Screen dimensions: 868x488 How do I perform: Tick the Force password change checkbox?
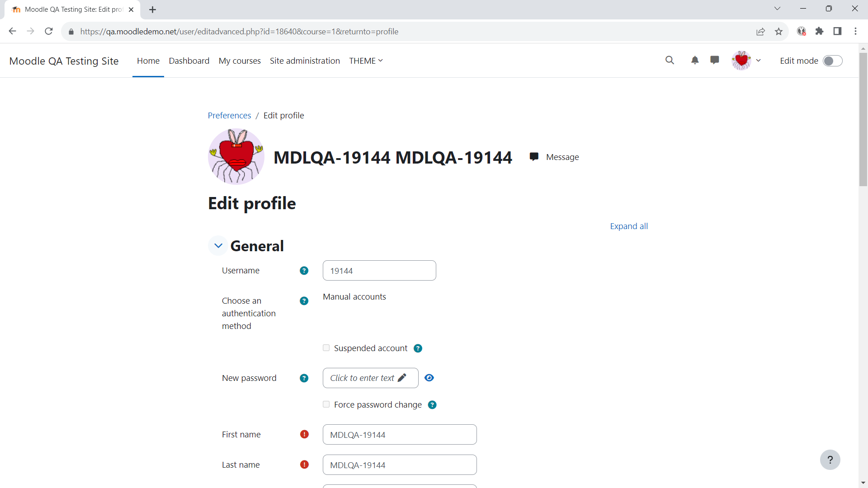click(x=326, y=404)
